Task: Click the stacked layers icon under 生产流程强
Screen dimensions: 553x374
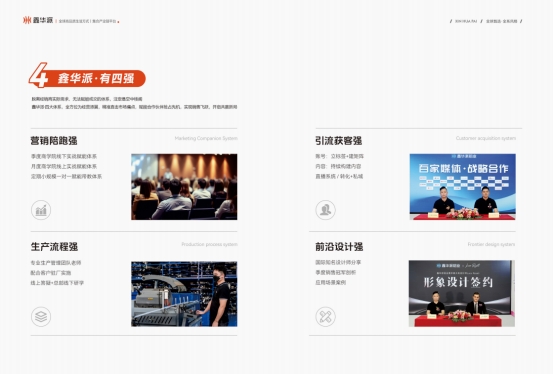Action: 41,316
